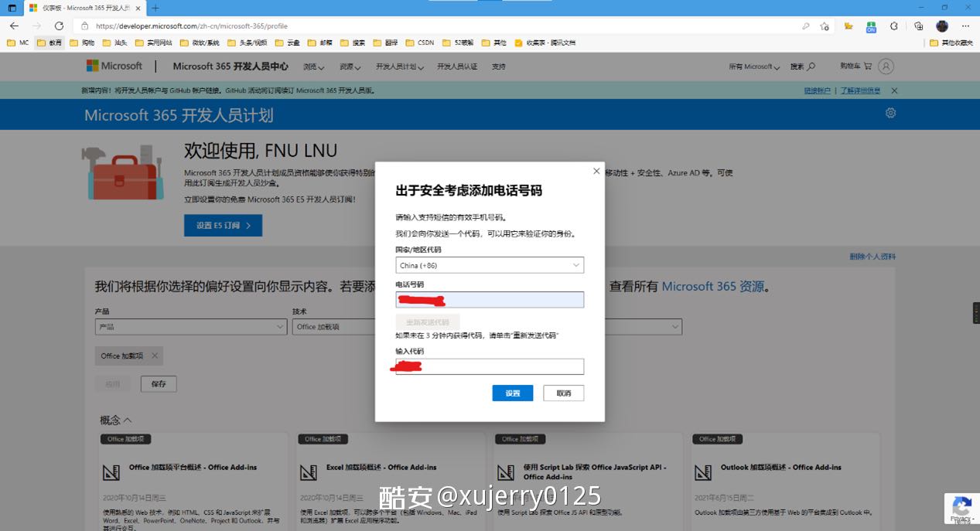Dismiss the GitHub notification banner
980x531 pixels.
coord(894,90)
